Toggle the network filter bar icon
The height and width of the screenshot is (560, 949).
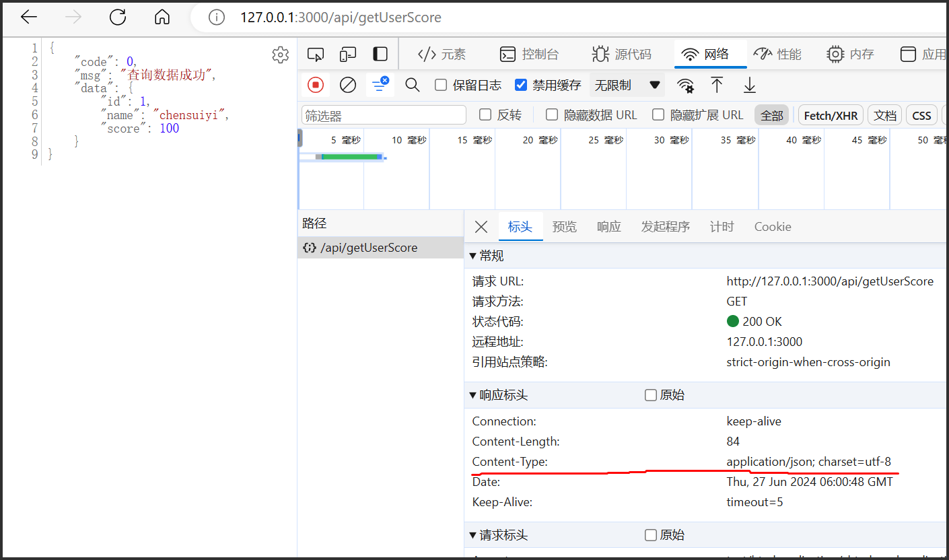(380, 85)
